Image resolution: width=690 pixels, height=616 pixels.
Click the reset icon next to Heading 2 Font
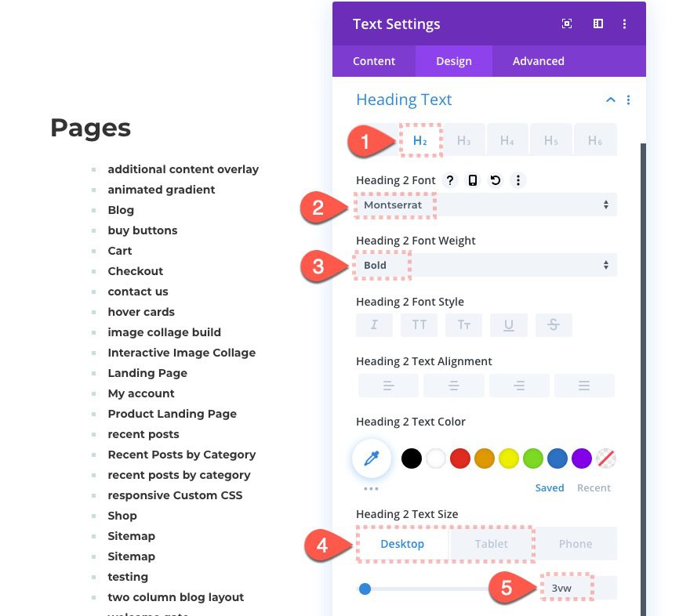[x=495, y=180]
